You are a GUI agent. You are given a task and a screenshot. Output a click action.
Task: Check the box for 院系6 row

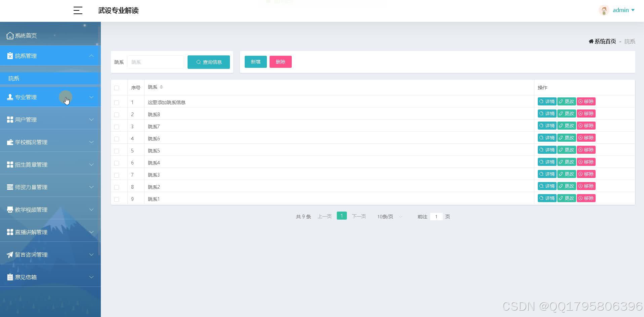[x=117, y=139]
